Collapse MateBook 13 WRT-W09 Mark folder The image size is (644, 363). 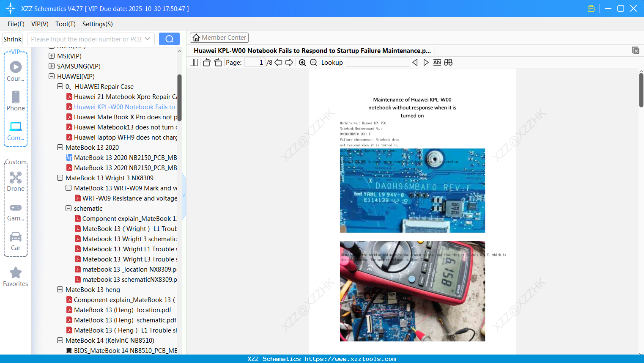69,188
